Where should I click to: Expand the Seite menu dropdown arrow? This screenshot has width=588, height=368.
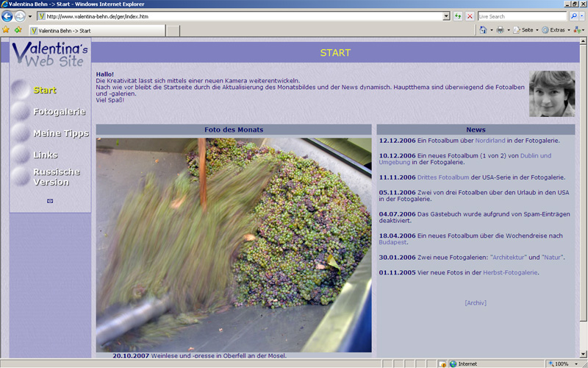tap(537, 30)
